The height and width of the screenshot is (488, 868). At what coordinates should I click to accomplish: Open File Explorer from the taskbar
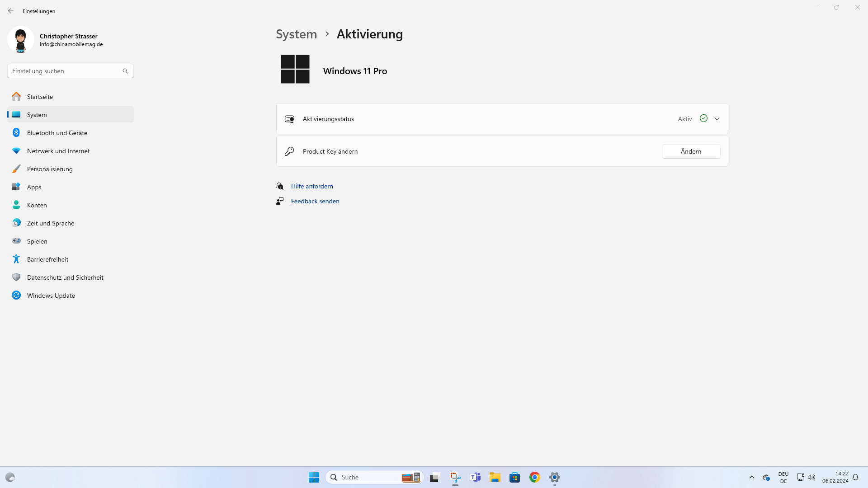coord(495,477)
